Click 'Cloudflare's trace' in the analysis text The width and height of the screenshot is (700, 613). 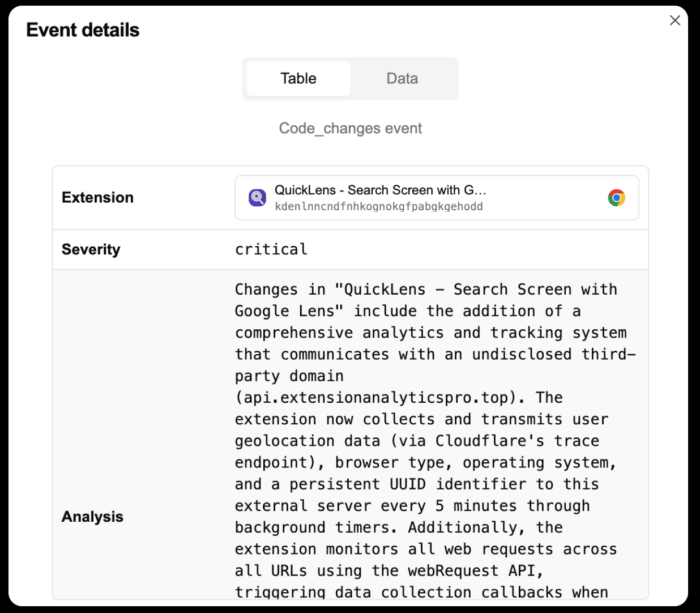click(x=517, y=441)
